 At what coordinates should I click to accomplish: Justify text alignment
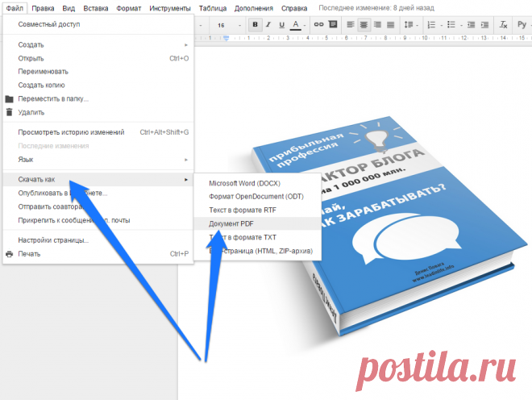click(392, 25)
